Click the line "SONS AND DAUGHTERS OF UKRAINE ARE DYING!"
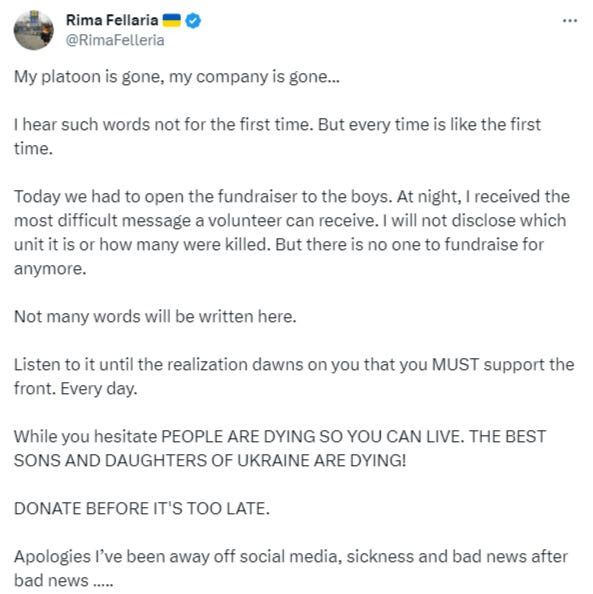This screenshot has height=594, width=593. click(210, 461)
